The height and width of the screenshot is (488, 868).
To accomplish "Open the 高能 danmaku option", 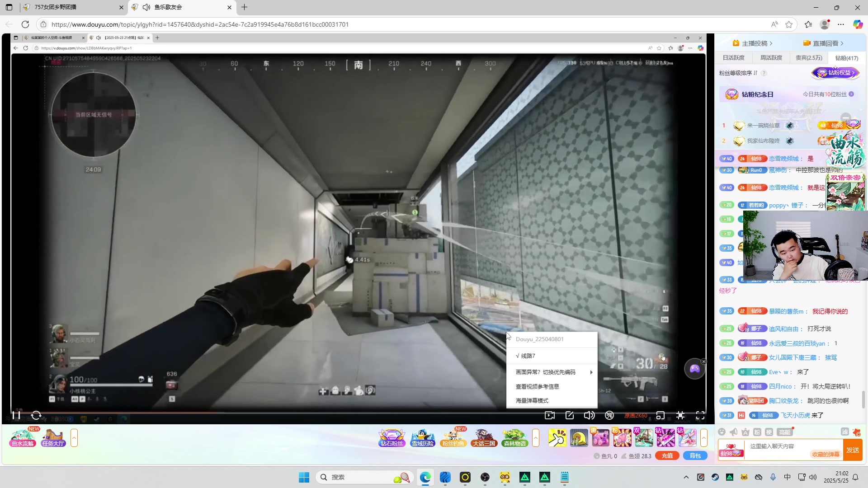I will (785, 432).
